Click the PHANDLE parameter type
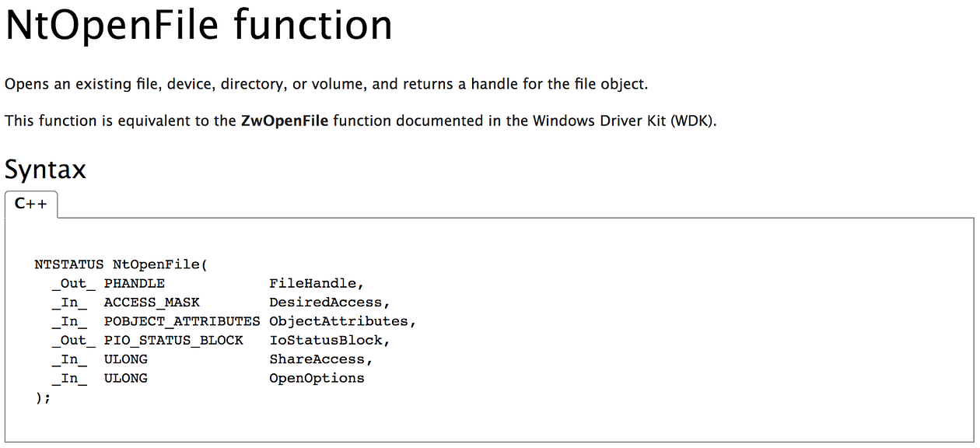Screen dimensions: 980x448 135,283
